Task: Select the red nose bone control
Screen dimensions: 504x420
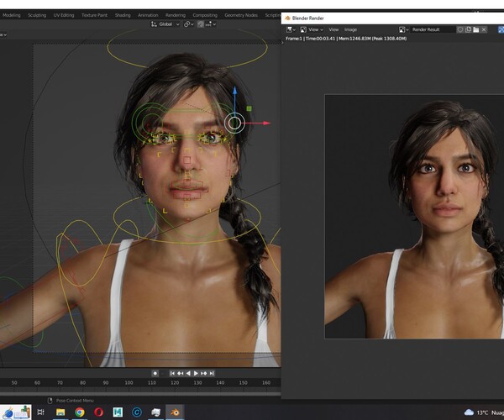Action: coord(187,160)
